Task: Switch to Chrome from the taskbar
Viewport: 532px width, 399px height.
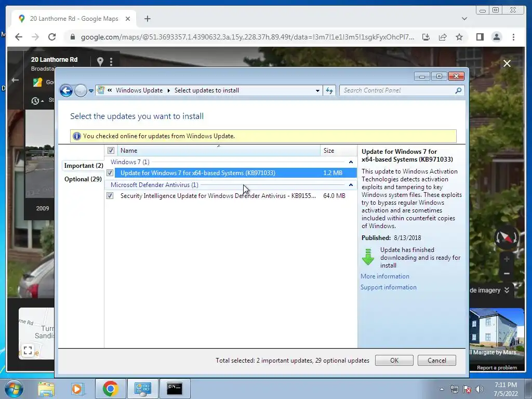Action: pos(110,389)
